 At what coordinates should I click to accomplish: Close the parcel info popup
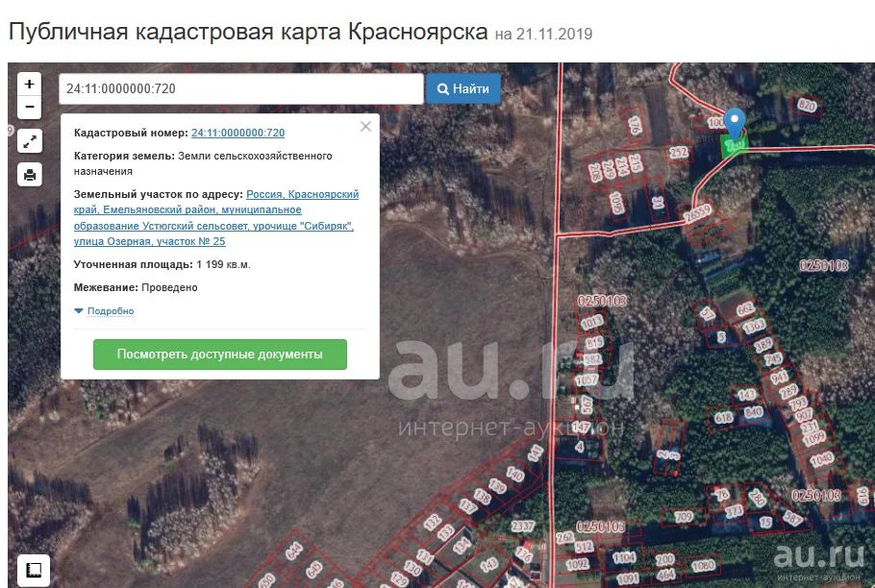click(x=365, y=127)
